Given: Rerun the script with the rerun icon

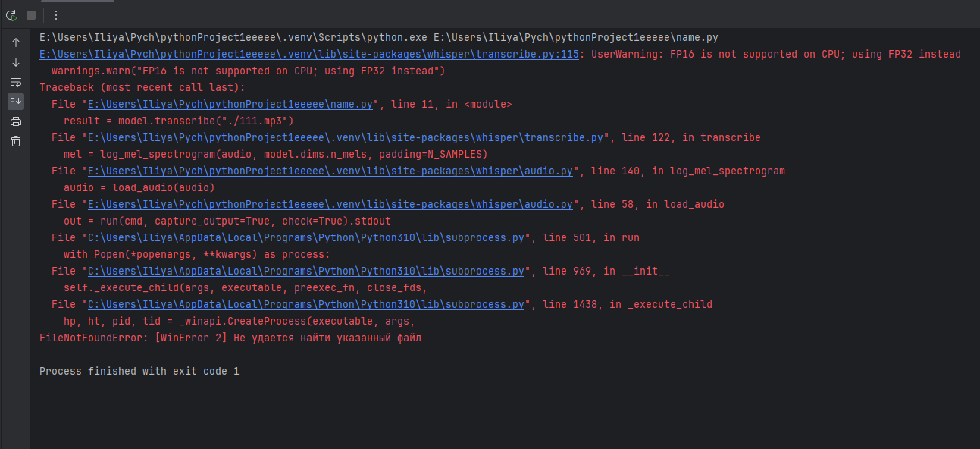Looking at the screenshot, I should click(x=11, y=15).
